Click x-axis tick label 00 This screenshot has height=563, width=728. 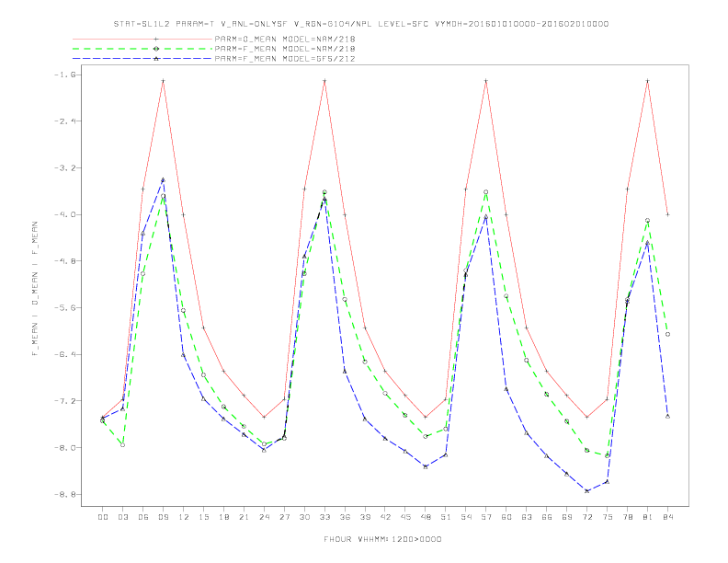point(103,517)
